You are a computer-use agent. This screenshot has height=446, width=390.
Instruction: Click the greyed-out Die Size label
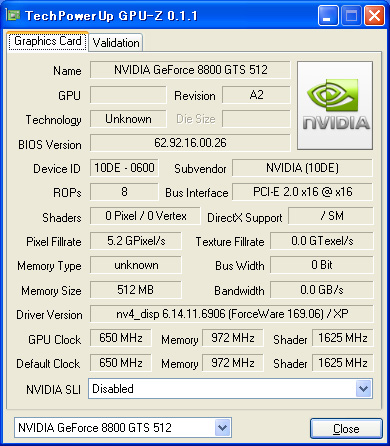[196, 119]
